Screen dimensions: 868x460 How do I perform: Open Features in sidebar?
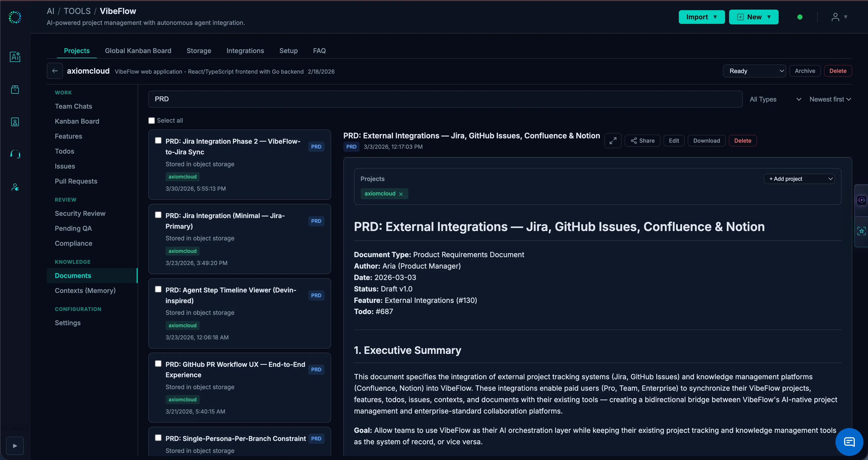click(x=68, y=136)
